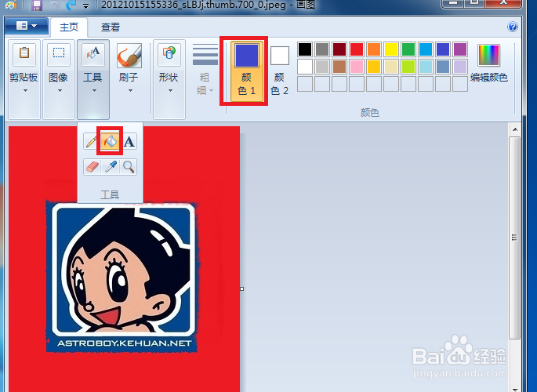The image size is (537, 392).
Task: Expand the 剪贴板 dropdown arrow
Action: 25,91
